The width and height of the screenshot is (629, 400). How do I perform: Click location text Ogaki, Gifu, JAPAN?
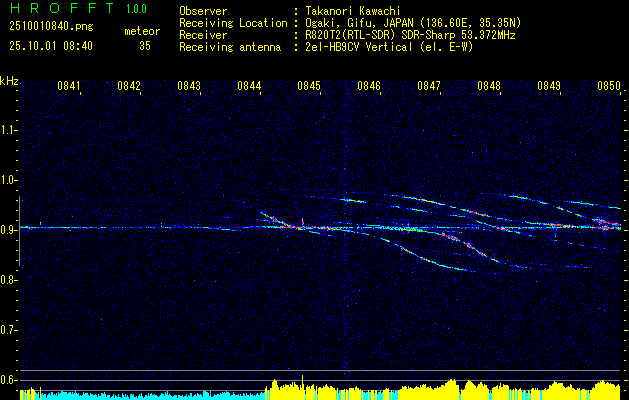(359, 23)
